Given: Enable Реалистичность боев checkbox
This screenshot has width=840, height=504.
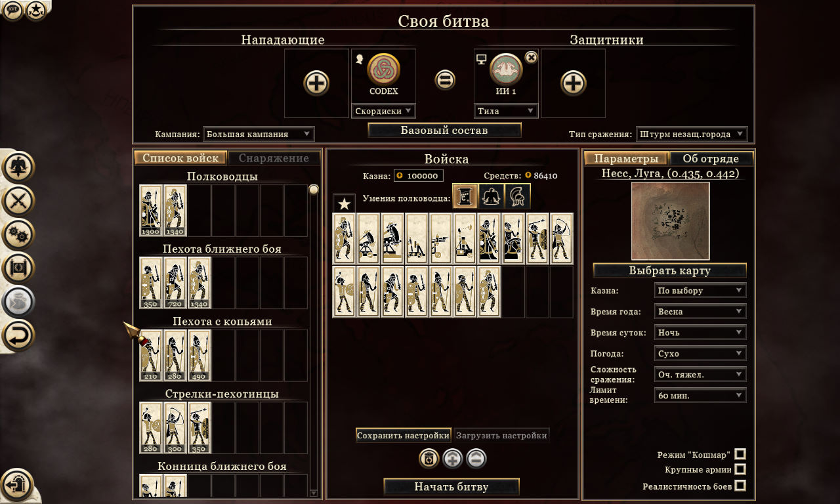Looking at the screenshot, I should [x=740, y=486].
